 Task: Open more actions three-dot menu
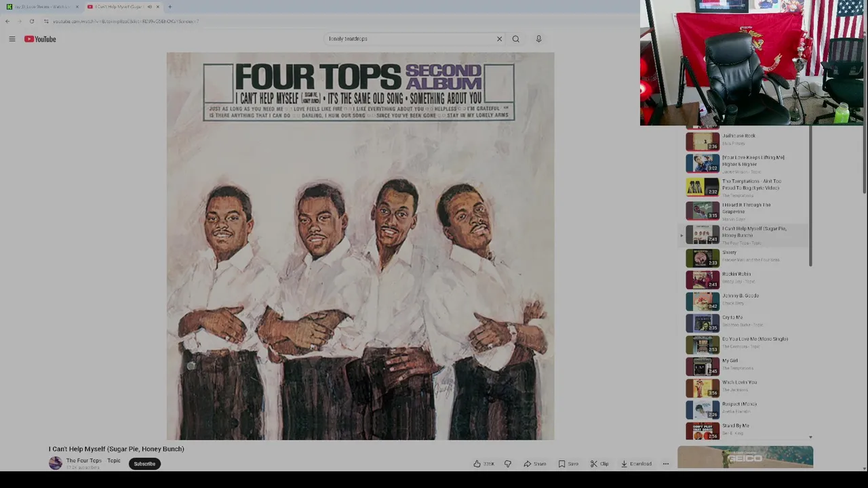point(665,464)
